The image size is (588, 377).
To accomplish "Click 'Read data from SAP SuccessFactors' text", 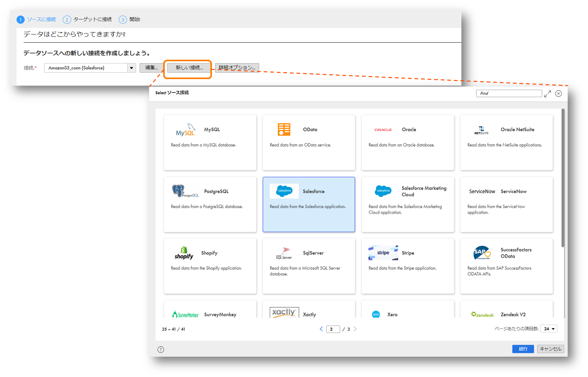I will pos(500,268).
